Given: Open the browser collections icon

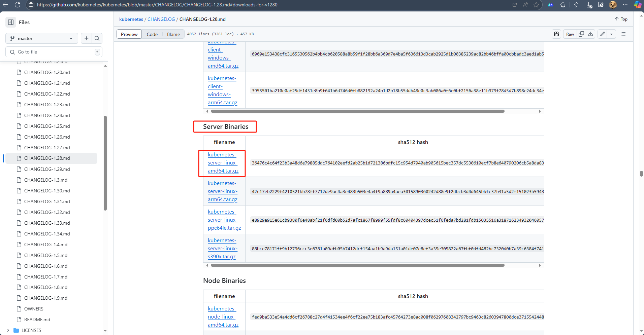Looking at the screenshot, I should [601, 5].
